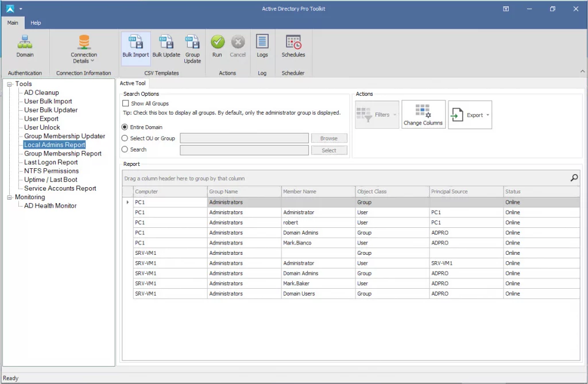This screenshot has width=588, height=384.
Task: Open the Logs viewer
Action: point(262,47)
